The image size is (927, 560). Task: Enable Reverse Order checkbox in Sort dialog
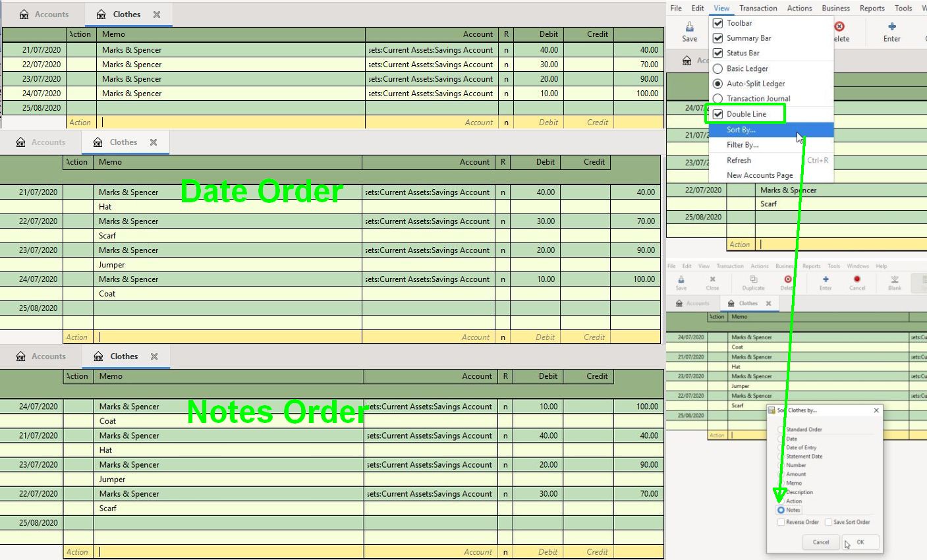781,522
